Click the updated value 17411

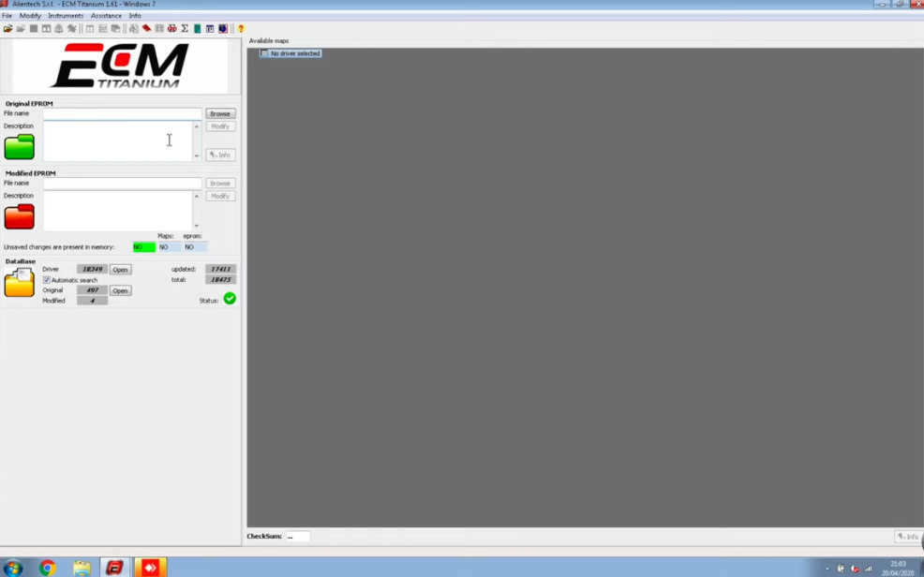[220, 269]
